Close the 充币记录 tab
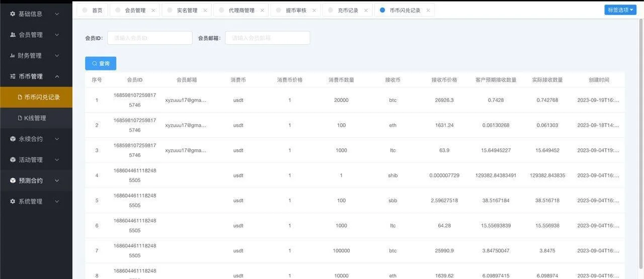Viewport: 644px width, 279px height. tap(366, 11)
